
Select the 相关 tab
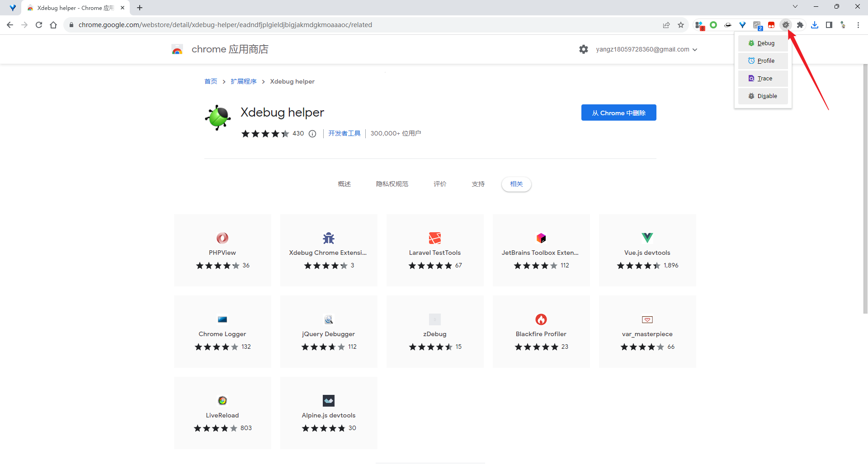click(516, 184)
